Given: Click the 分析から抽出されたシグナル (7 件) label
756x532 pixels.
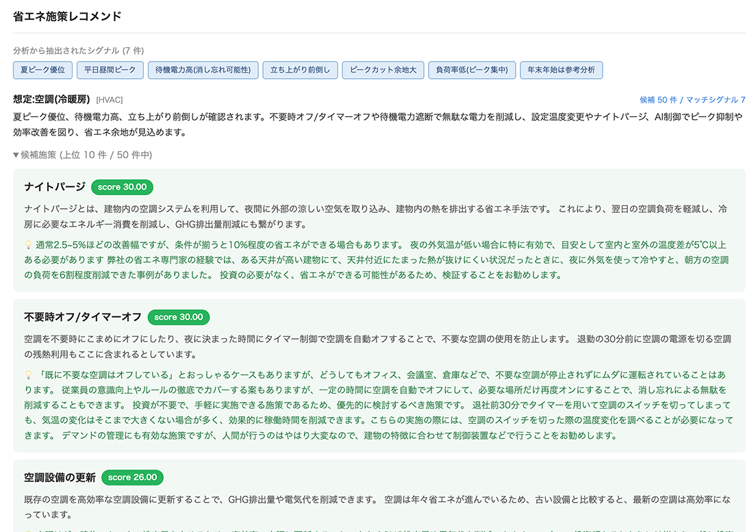Looking at the screenshot, I should 79,51.
